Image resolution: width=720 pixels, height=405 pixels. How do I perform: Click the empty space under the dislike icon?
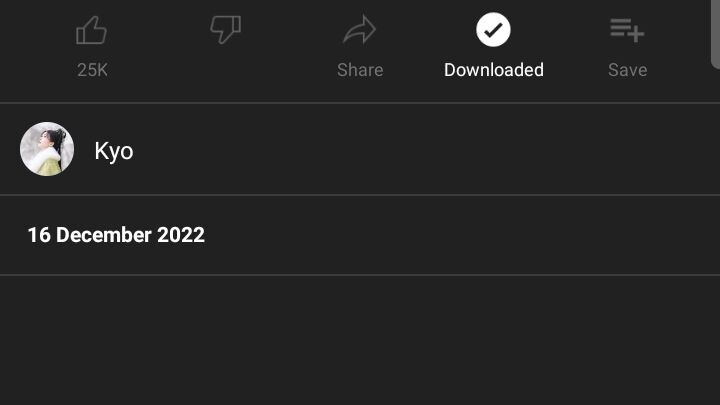pos(226,70)
